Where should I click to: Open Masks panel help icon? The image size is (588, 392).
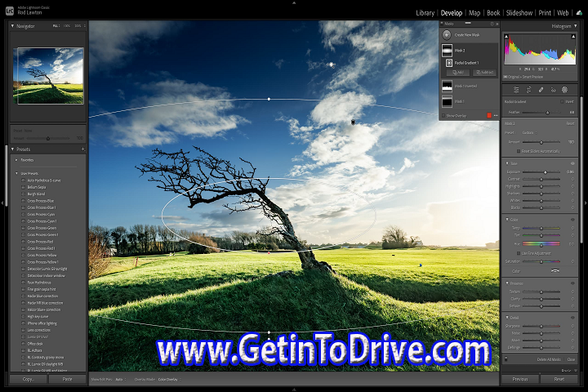(492, 24)
